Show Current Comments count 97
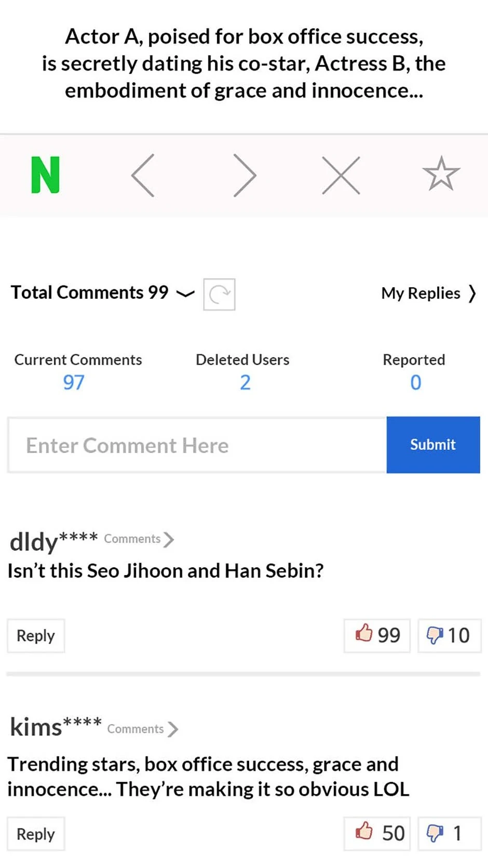The width and height of the screenshot is (488, 868). click(x=74, y=382)
